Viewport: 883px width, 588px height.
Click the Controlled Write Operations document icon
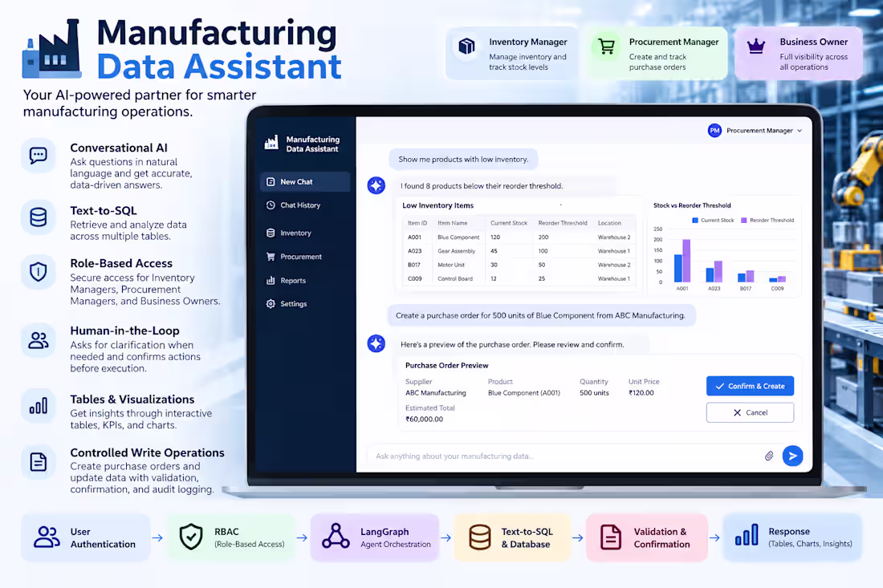coord(39,462)
